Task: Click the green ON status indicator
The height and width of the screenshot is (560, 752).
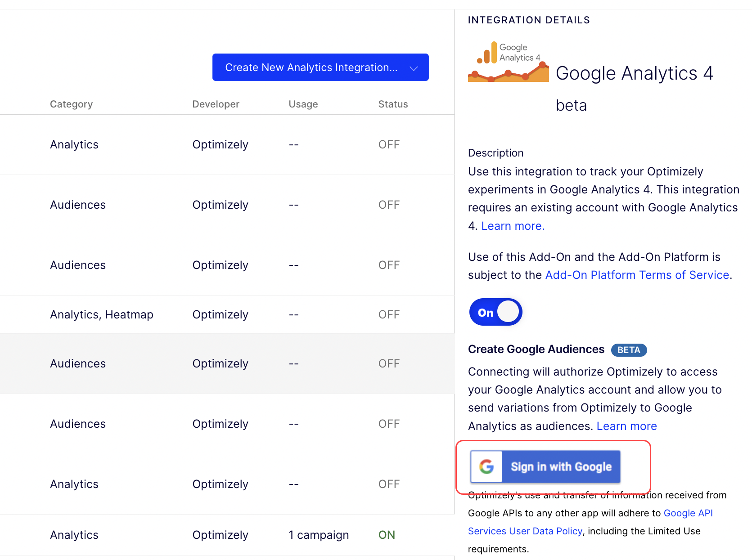Action: click(386, 535)
